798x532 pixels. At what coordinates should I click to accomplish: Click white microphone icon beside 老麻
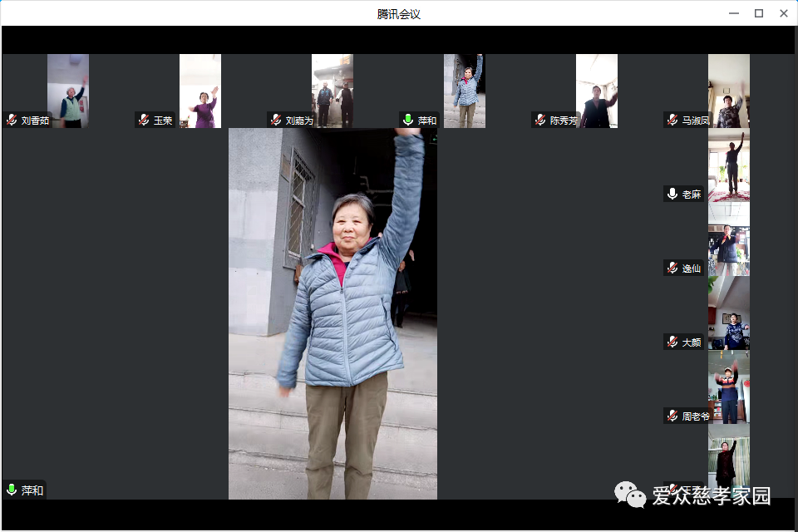point(672,194)
